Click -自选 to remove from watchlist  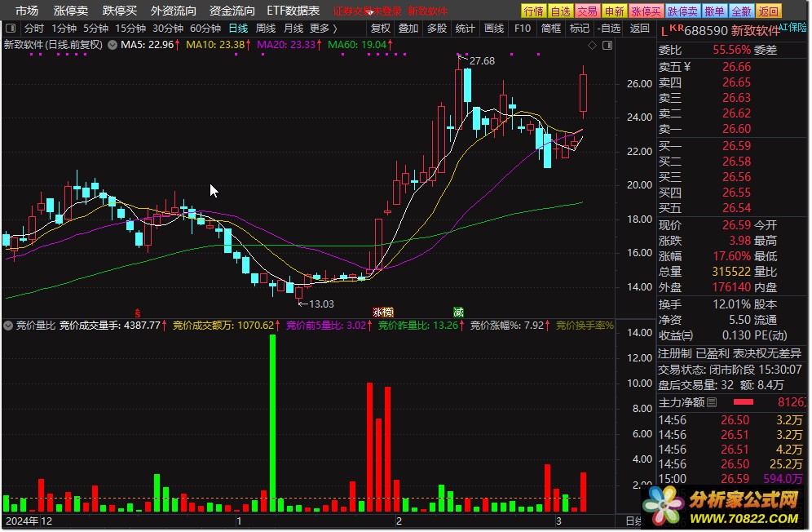click(608, 28)
